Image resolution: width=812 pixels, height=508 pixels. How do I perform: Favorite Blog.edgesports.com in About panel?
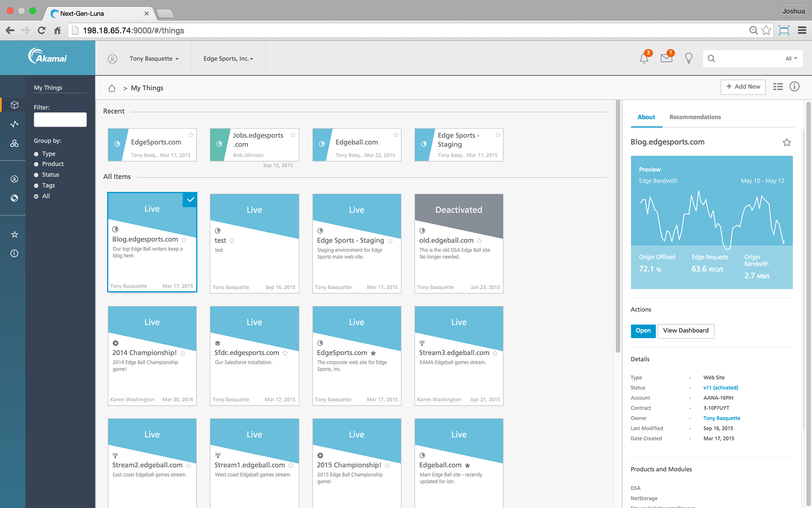[x=787, y=142]
